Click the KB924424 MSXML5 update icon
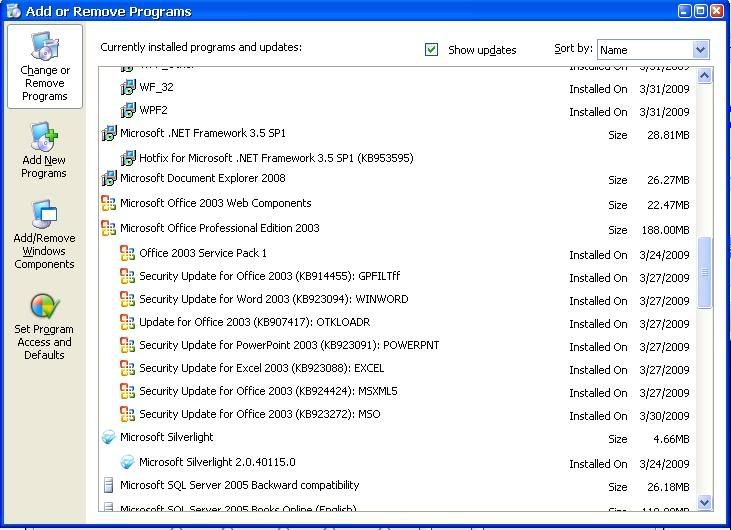 click(x=127, y=391)
